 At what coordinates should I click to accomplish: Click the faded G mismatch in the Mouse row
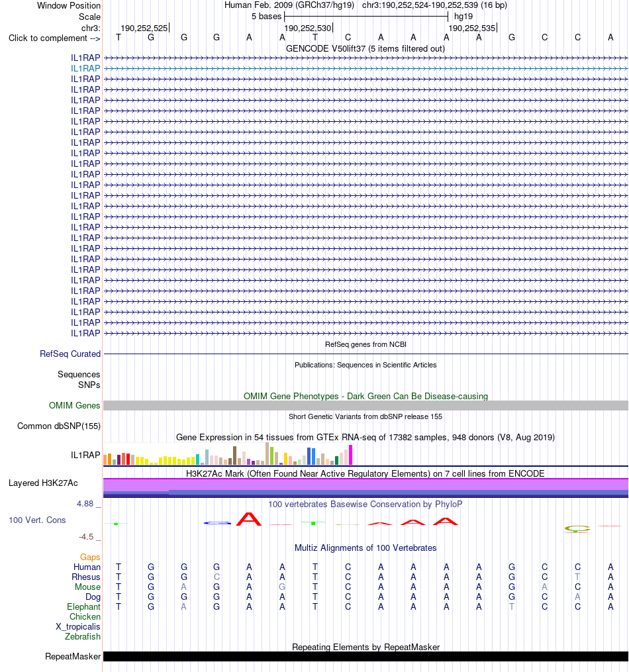(282, 587)
